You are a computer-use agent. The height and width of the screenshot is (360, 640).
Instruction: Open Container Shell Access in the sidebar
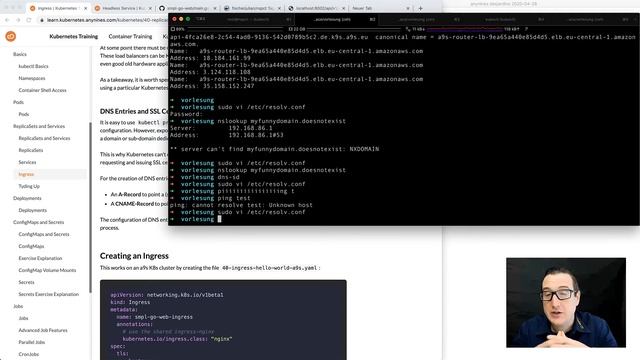tap(42, 90)
